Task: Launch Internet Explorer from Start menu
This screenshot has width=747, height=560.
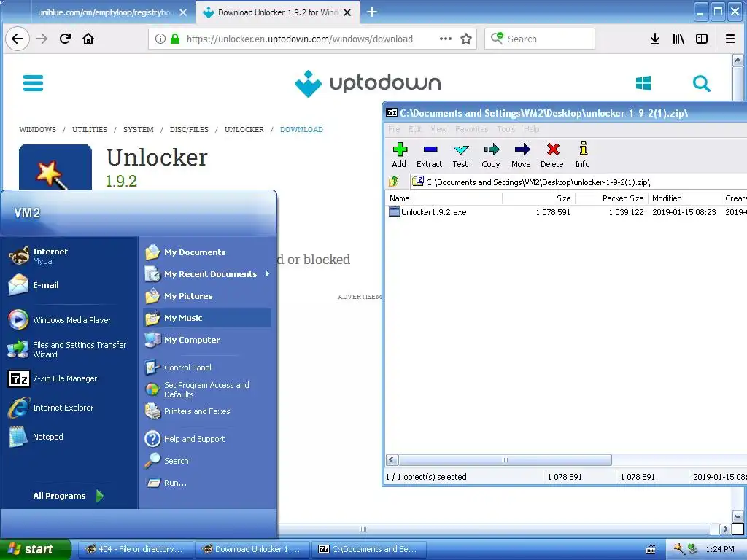Action: (x=69, y=408)
